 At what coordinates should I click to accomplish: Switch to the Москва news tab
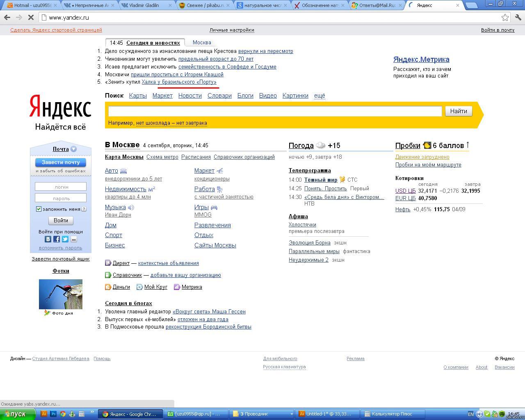click(x=202, y=43)
